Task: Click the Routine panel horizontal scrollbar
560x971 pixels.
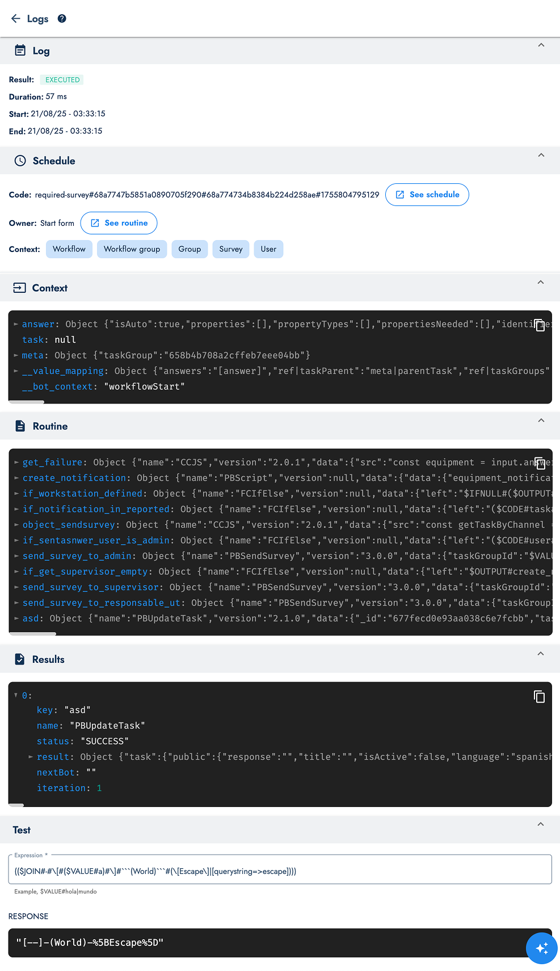Action: click(x=32, y=633)
